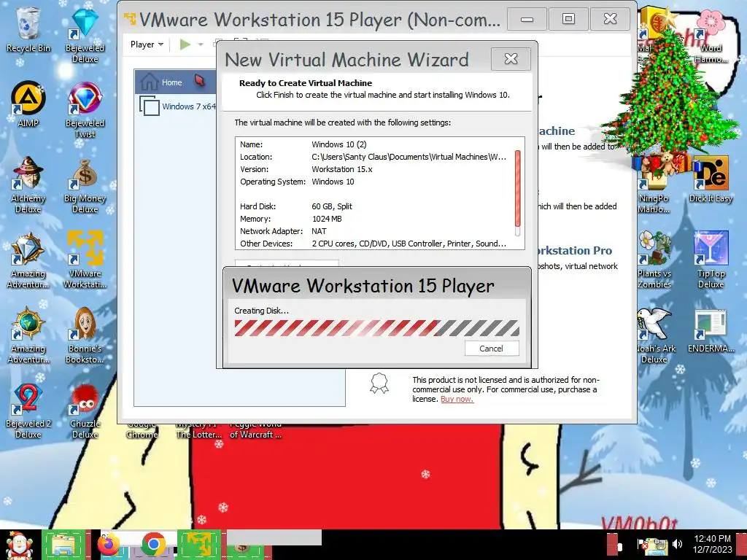Screen dimensions: 747x560
Task: Open the Bonnie's Bookstore desktop shortcut
Action: [85, 335]
